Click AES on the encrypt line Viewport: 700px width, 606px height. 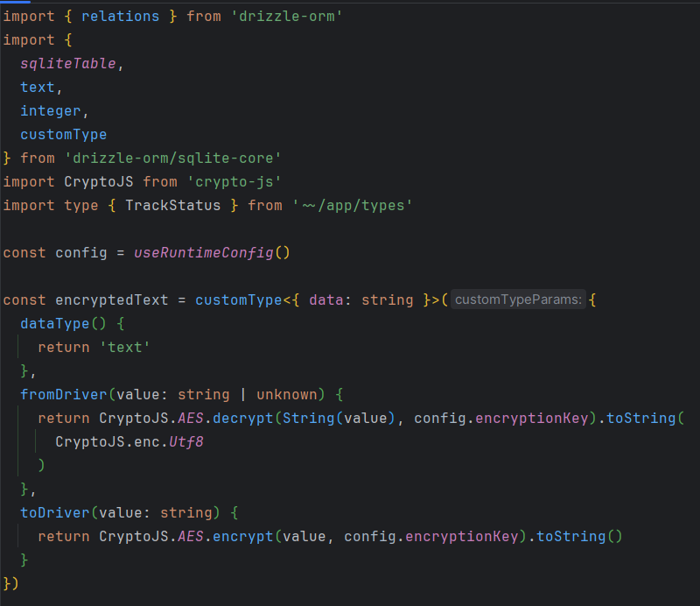click(191, 536)
